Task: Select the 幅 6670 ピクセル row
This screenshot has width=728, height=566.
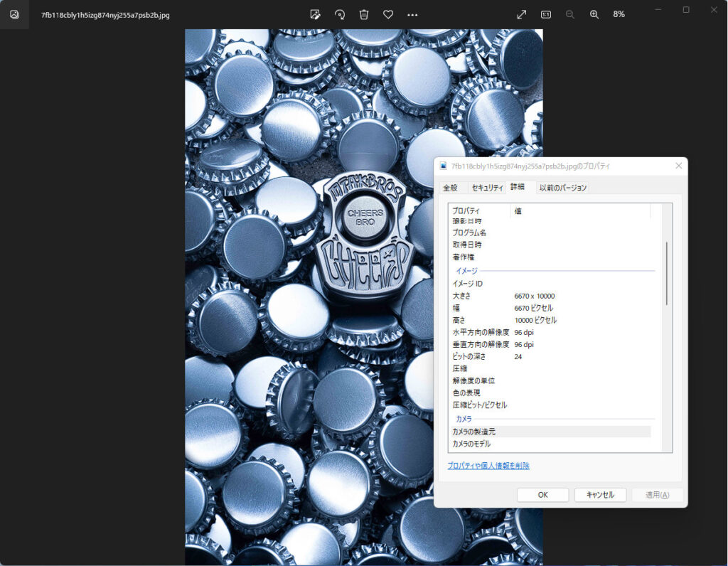Action: [551, 309]
